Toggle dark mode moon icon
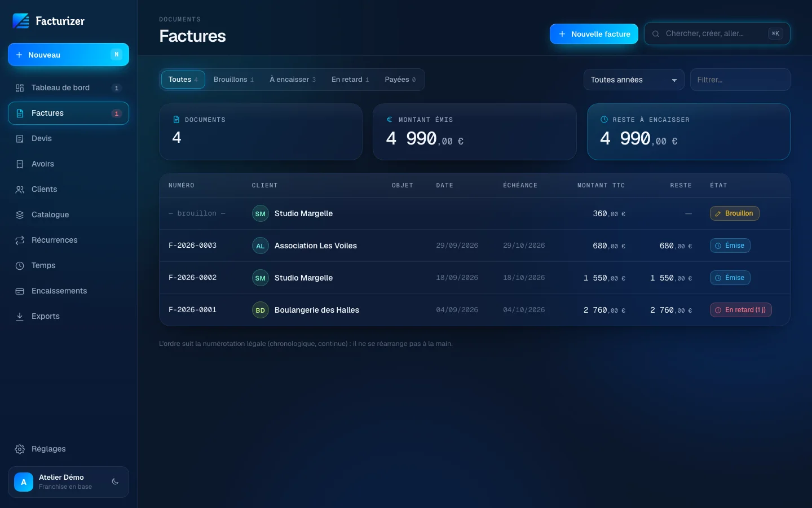This screenshot has height=508, width=812. click(115, 481)
